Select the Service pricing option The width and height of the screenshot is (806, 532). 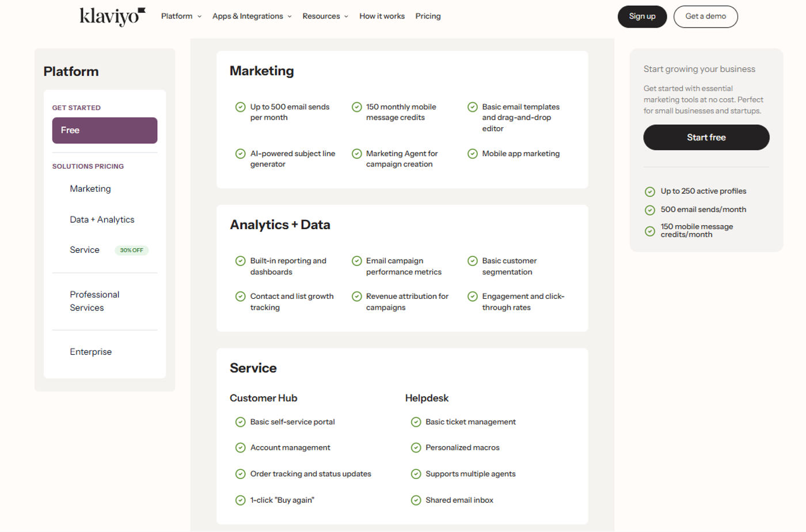pos(85,250)
